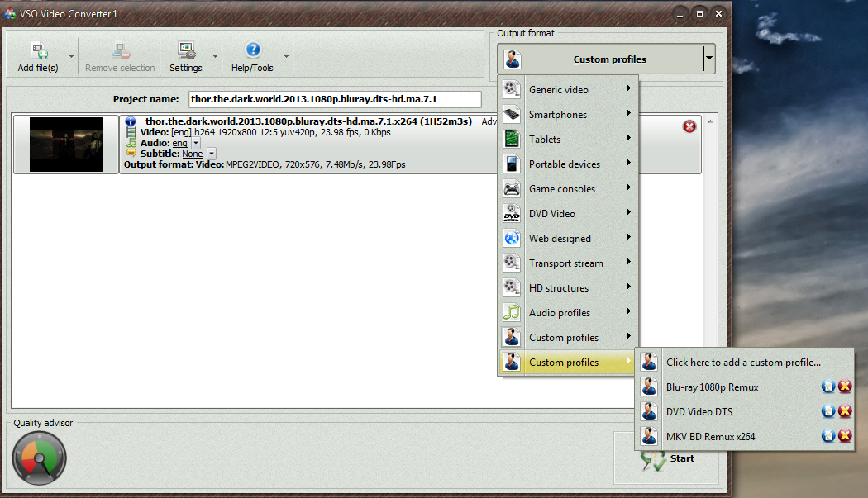The width and height of the screenshot is (868, 498).
Task: Select the highlighted Custom profiles menu entry
Action: pos(568,363)
